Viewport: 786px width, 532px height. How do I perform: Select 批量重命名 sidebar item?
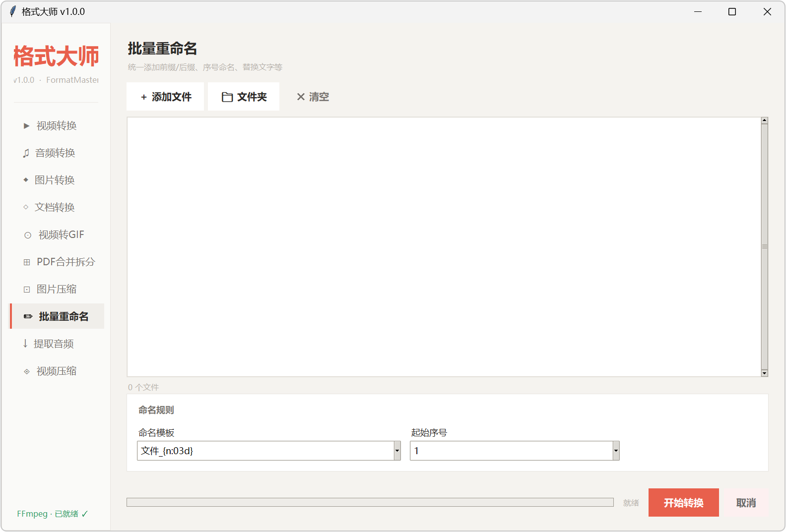click(57, 316)
